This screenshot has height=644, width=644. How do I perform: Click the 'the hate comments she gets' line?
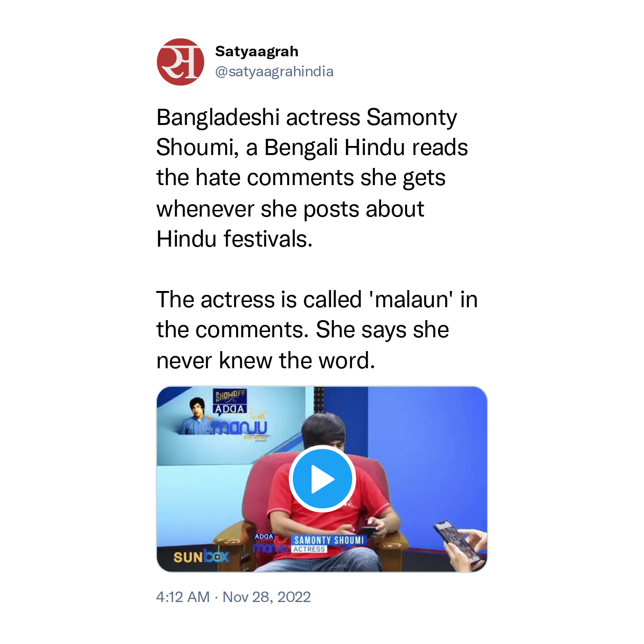(301, 178)
